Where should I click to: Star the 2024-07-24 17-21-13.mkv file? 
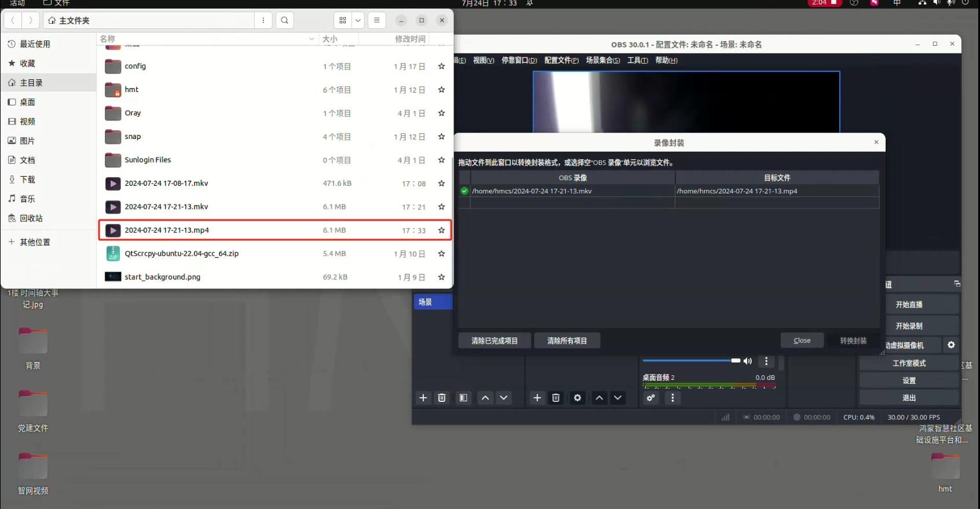[x=441, y=207]
